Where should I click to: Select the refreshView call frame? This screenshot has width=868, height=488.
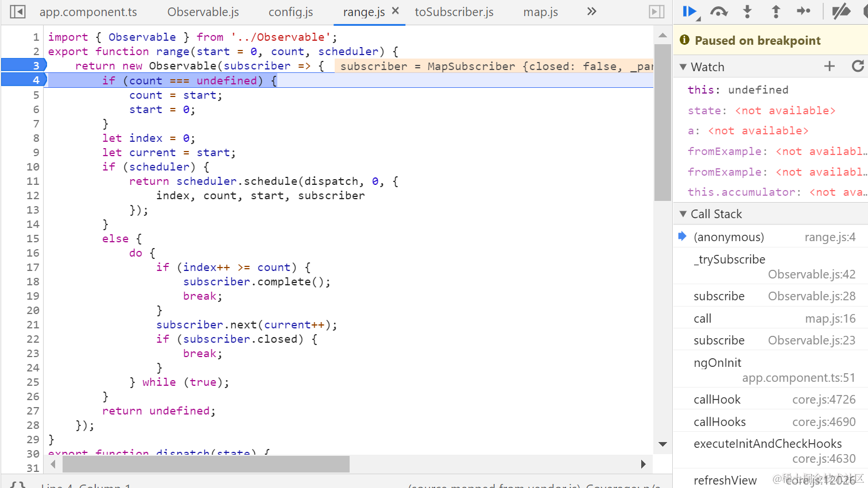[x=770, y=480]
